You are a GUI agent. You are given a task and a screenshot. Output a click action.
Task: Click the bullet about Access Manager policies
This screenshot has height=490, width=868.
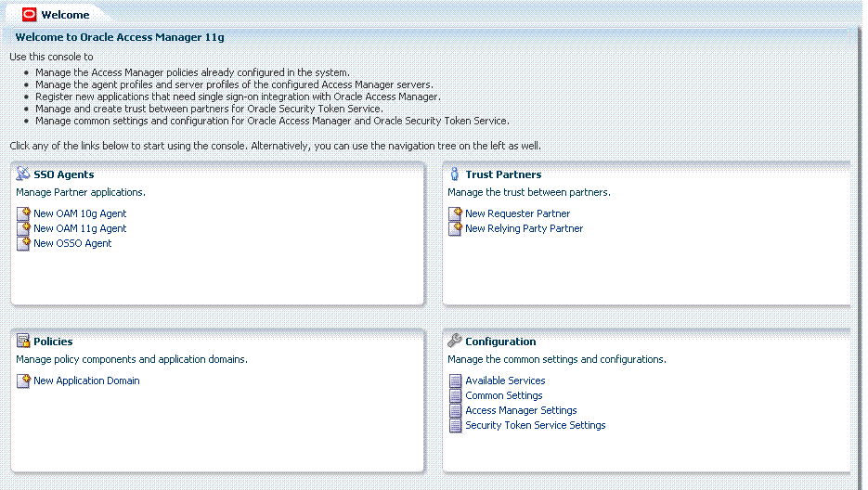pyautogui.click(x=193, y=72)
